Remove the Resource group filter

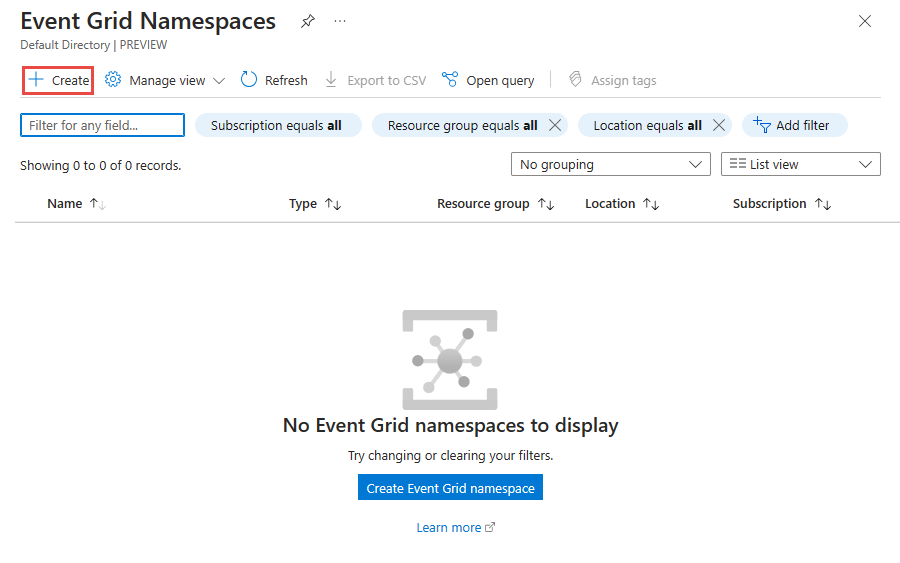[x=554, y=125]
